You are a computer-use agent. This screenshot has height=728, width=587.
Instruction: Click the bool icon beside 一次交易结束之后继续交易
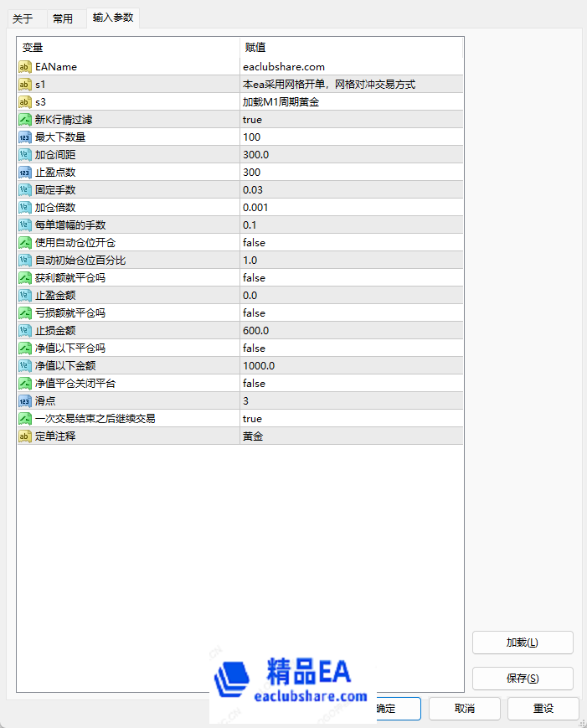click(24, 419)
